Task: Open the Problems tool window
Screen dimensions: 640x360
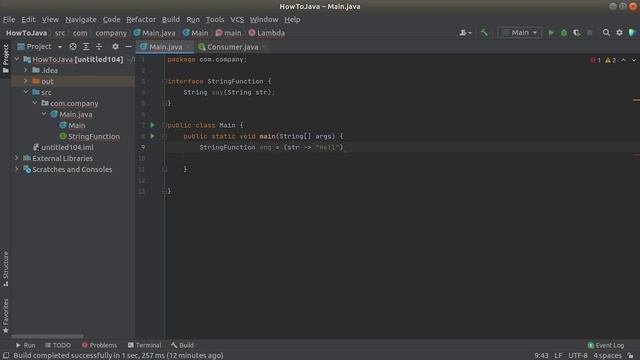Action: pos(99,345)
